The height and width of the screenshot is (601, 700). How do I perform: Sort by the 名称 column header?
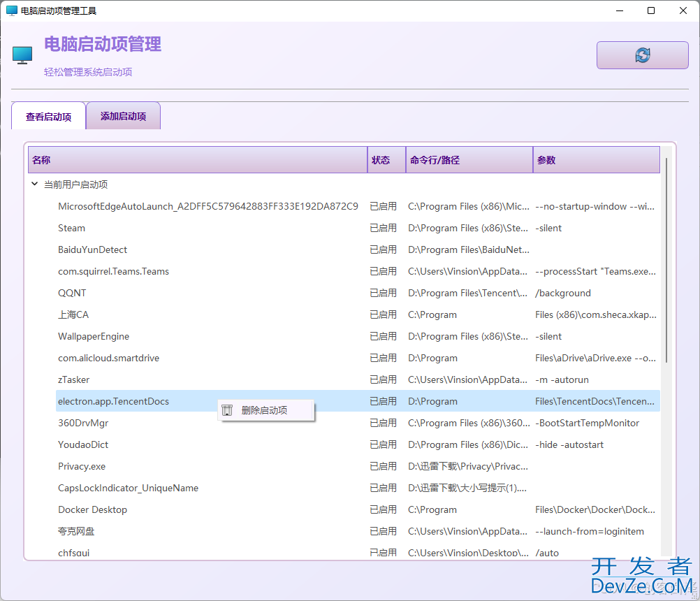coord(197,160)
